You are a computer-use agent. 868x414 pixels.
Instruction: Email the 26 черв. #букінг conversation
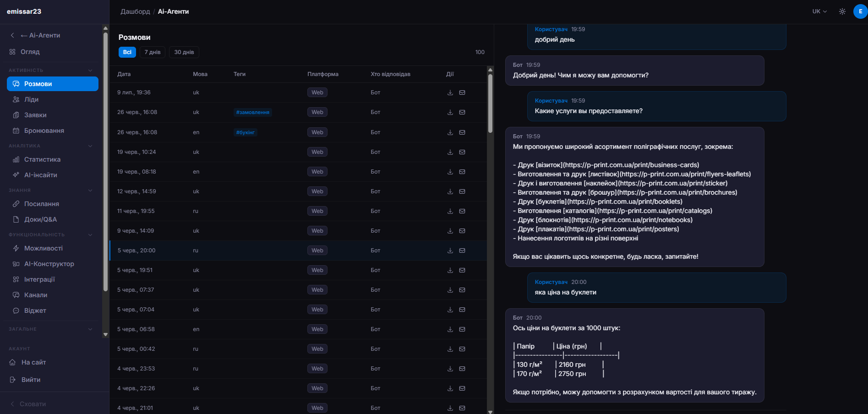[x=462, y=132]
